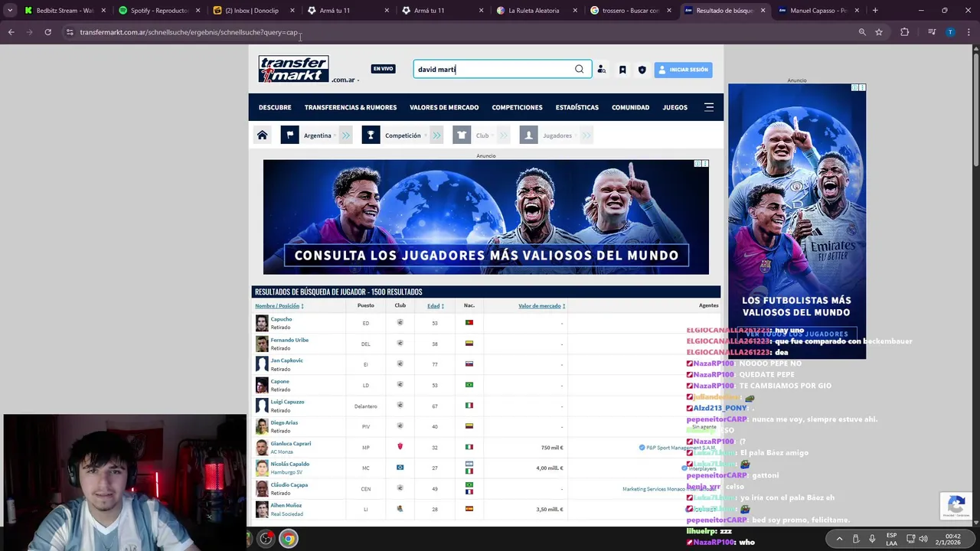This screenshot has height=551, width=980.
Task: Open the DESCUBRE menu
Action: click(x=275, y=107)
